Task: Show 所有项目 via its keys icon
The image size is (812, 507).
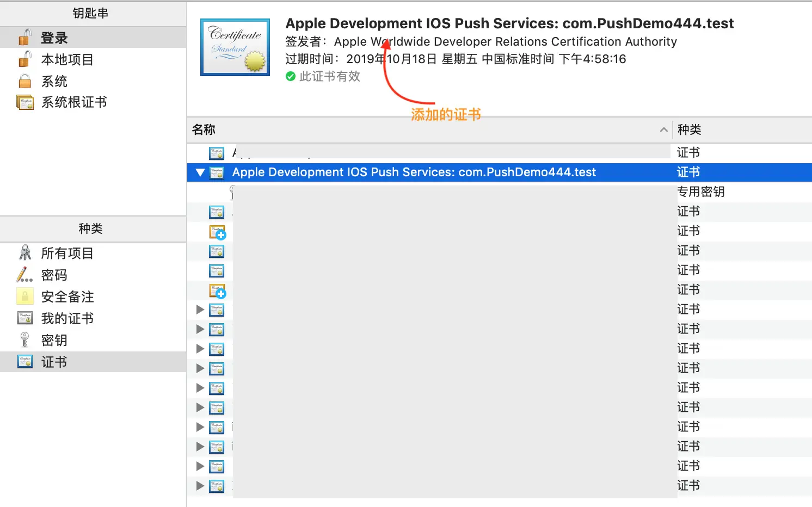Action: tap(25, 253)
